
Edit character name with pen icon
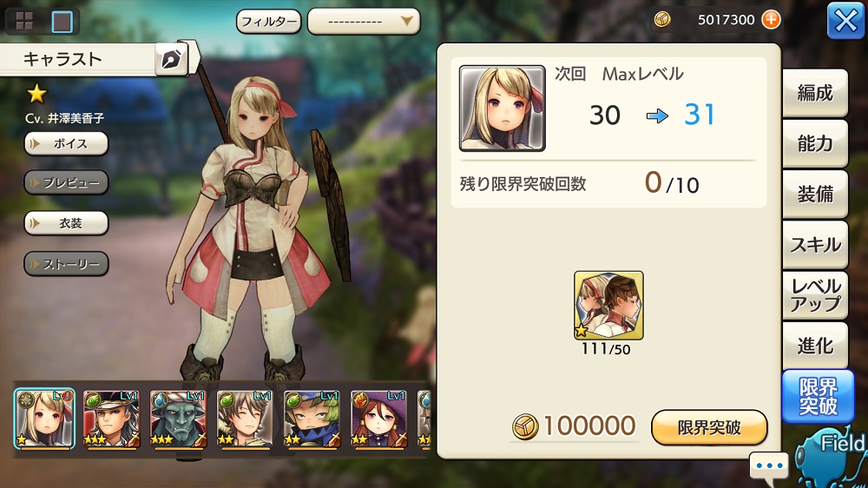(172, 59)
